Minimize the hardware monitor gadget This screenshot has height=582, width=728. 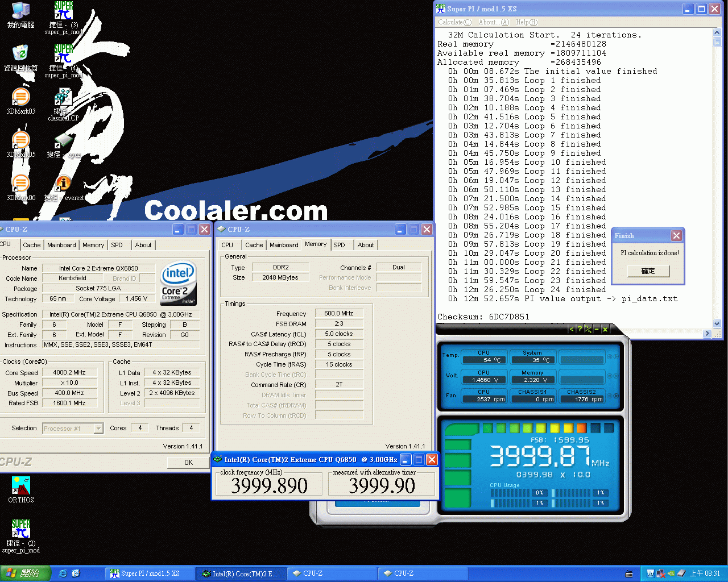597,329
